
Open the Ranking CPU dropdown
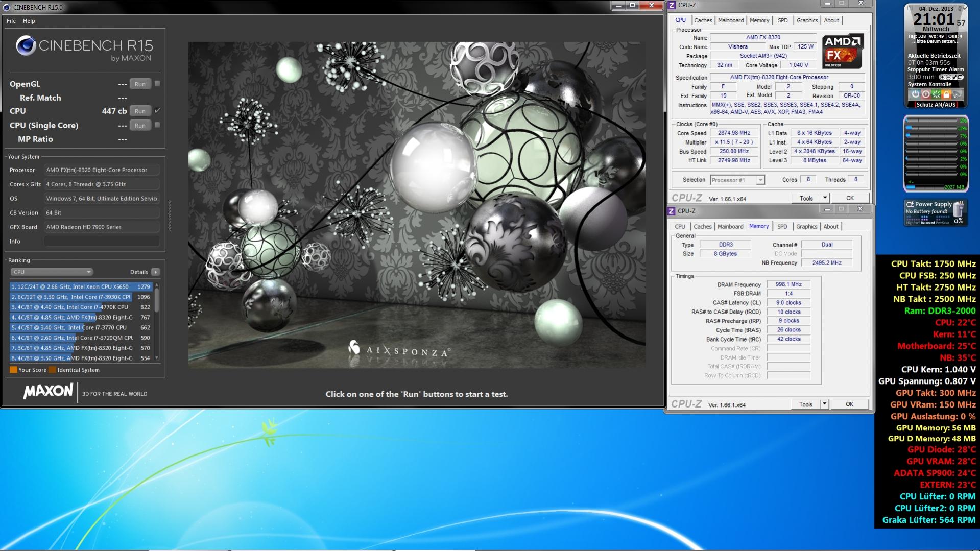click(52, 272)
